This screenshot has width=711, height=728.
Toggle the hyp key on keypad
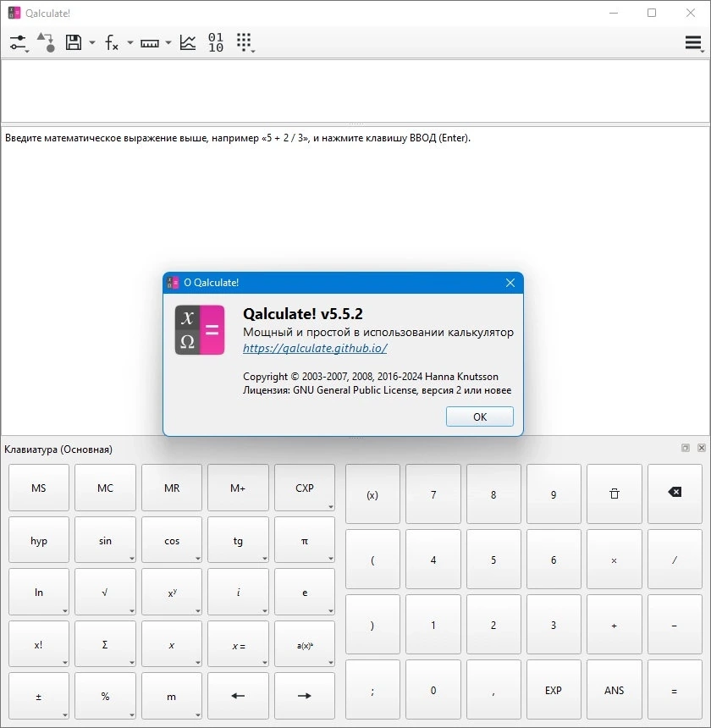(39, 540)
